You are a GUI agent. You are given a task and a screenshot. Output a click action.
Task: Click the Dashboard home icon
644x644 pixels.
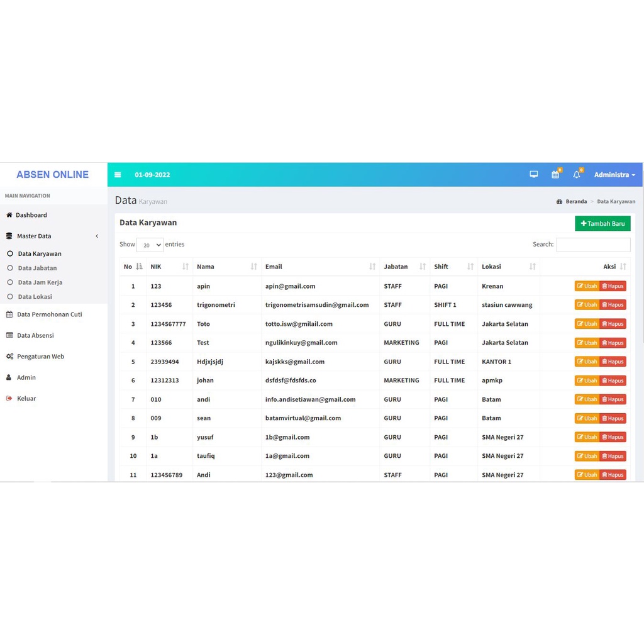(x=9, y=215)
